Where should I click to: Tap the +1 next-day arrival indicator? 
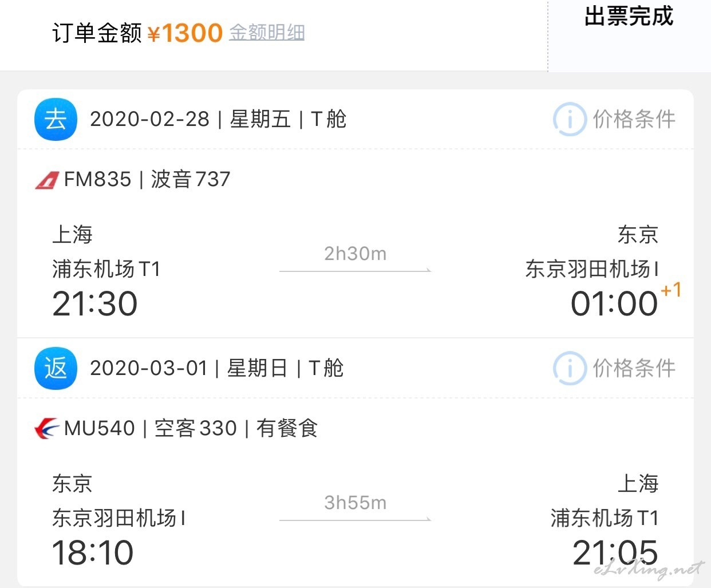pyautogui.click(x=671, y=290)
